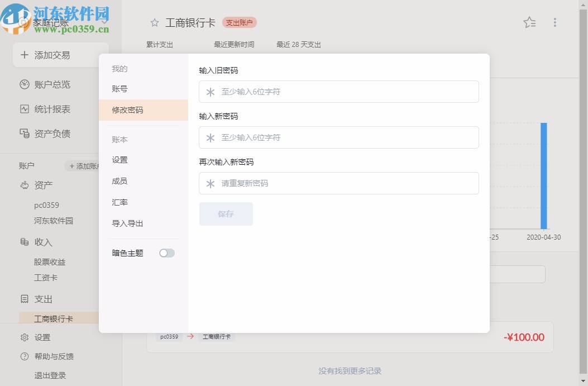
Task: Open the three-dot more options menu
Action: tap(555, 22)
